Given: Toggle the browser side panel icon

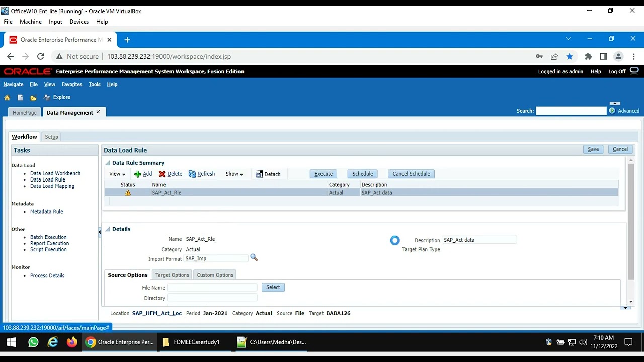Looking at the screenshot, I should tap(603, 57).
